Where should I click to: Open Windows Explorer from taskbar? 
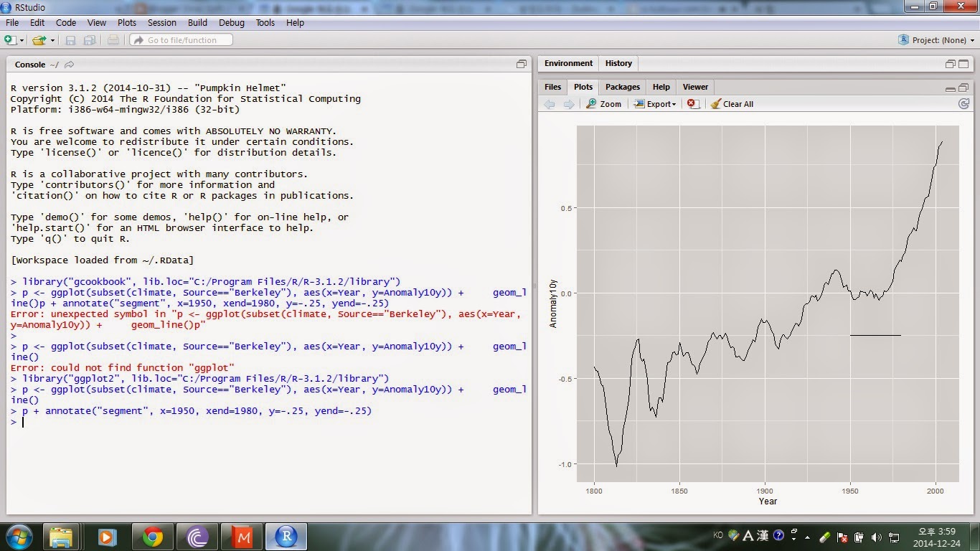click(61, 537)
